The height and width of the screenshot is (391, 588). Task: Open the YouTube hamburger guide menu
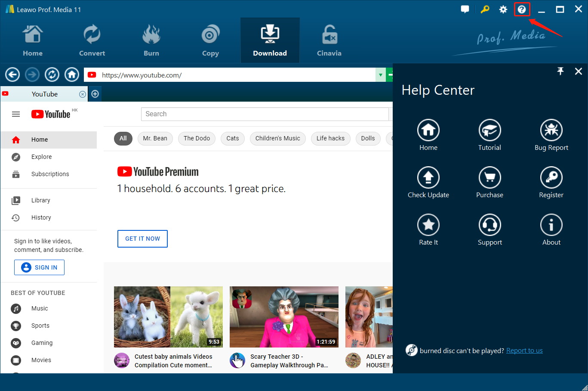tap(16, 114)
